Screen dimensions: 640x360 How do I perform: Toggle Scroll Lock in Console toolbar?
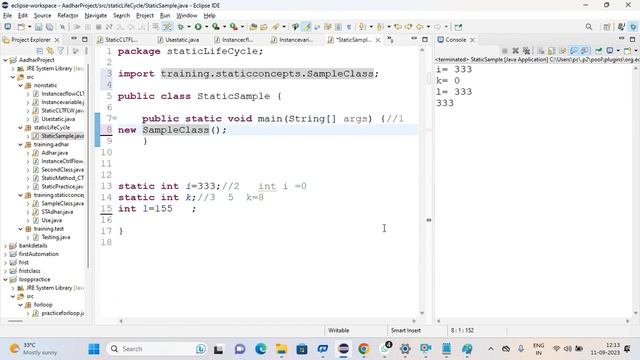[x=552, y=51]
